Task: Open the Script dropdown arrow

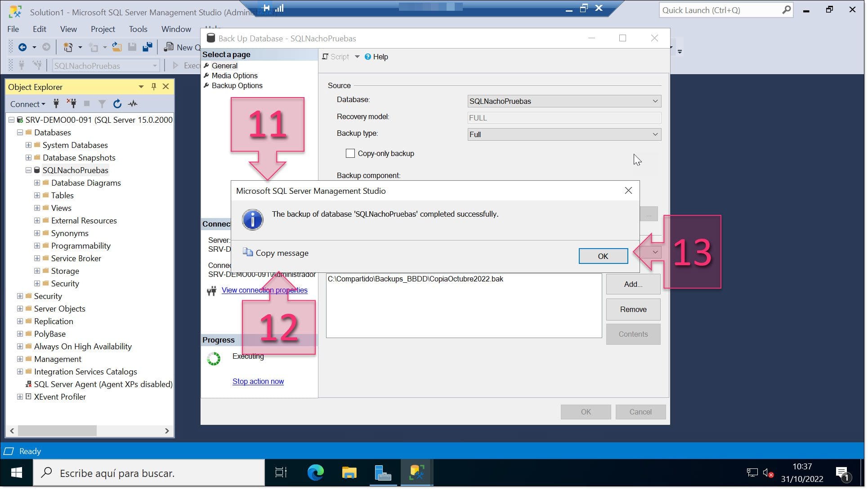Action: pos(358,57)
